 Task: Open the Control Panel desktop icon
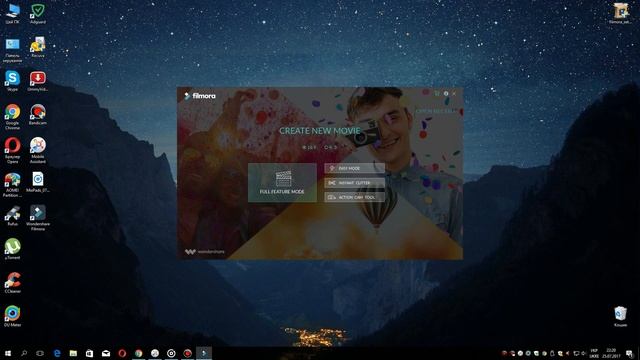tap(12, 50)
